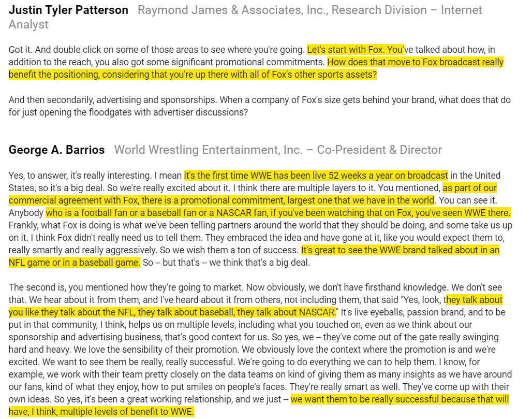
Task: Click speaker name Justin Tyler Patterson
Action: (68, 10)
